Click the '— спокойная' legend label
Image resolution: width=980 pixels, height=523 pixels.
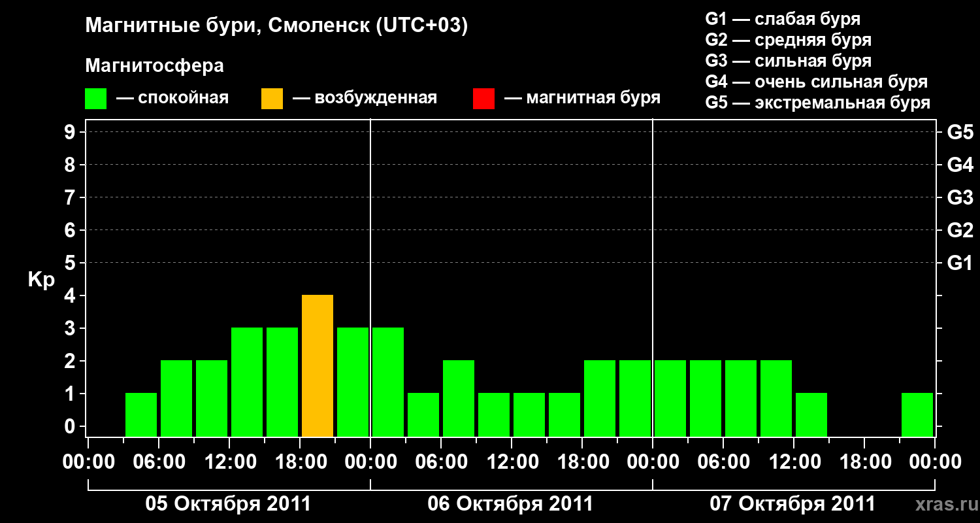172,98
